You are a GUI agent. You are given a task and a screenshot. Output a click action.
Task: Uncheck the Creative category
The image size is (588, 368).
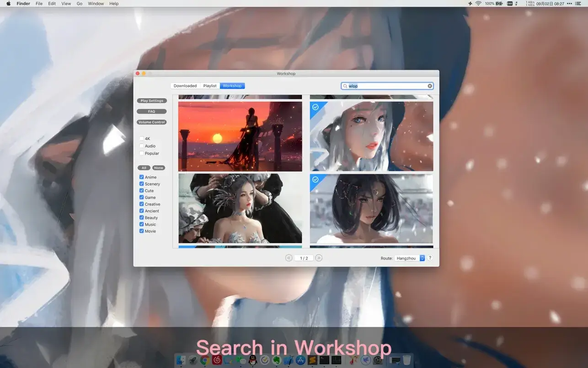click(x=141, y=204)
